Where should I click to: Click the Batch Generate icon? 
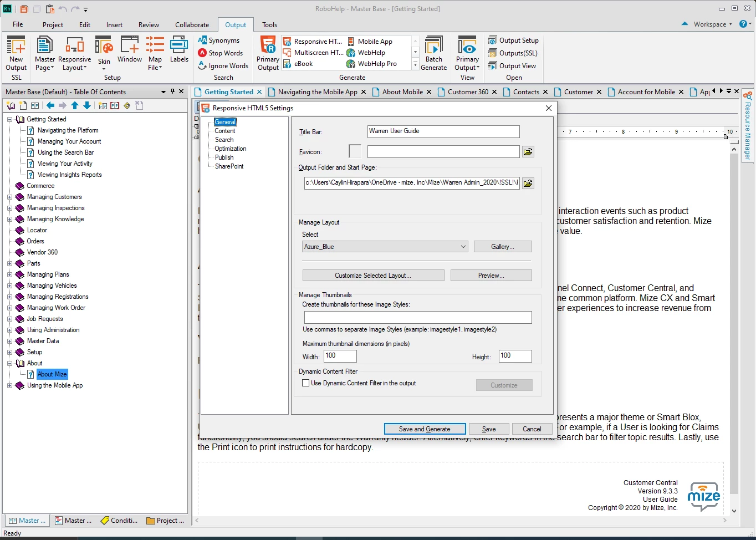434,53
